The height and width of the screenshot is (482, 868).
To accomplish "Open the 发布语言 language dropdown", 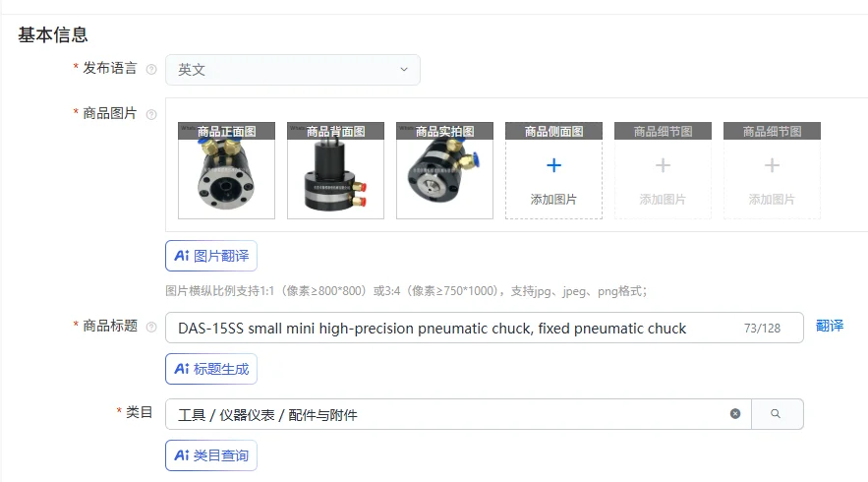I will coord(292,70).
